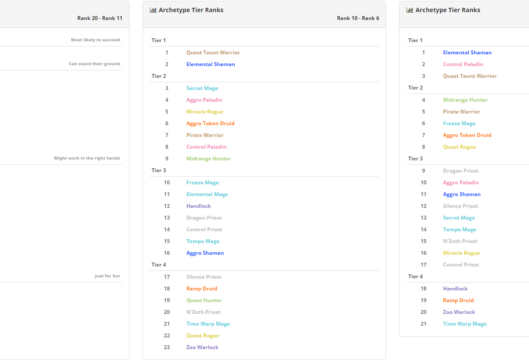Select Aggro Shaman ranked number 16

[x=205, y=253]
